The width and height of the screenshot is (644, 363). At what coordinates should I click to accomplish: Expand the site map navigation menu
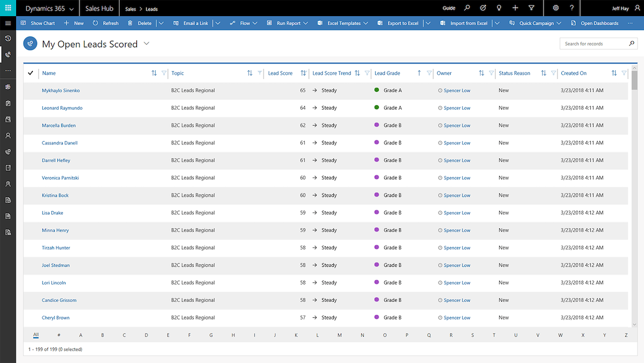8,23
